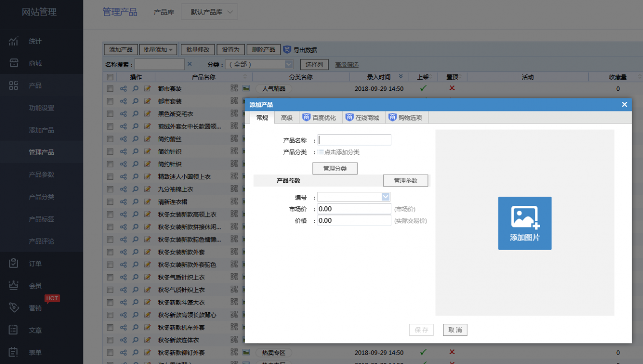
Task: Clear the 名称搜索 box with the X icon
Action: [189, 64]
